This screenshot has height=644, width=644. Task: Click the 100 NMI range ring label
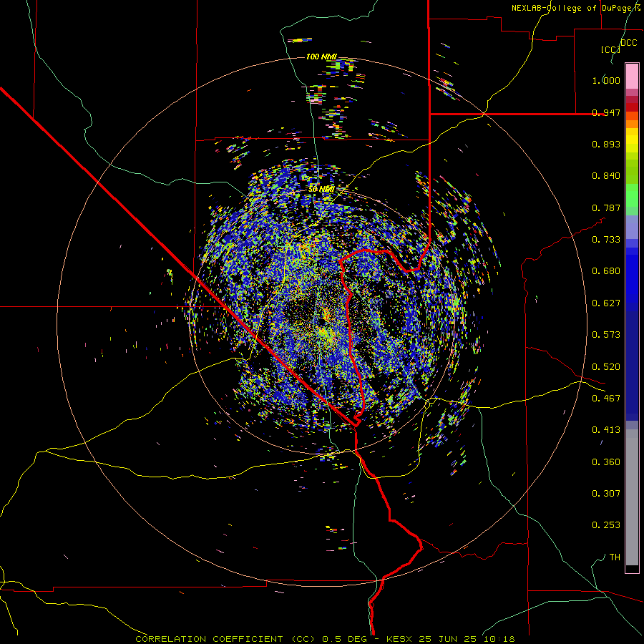(x=321, y=57)
